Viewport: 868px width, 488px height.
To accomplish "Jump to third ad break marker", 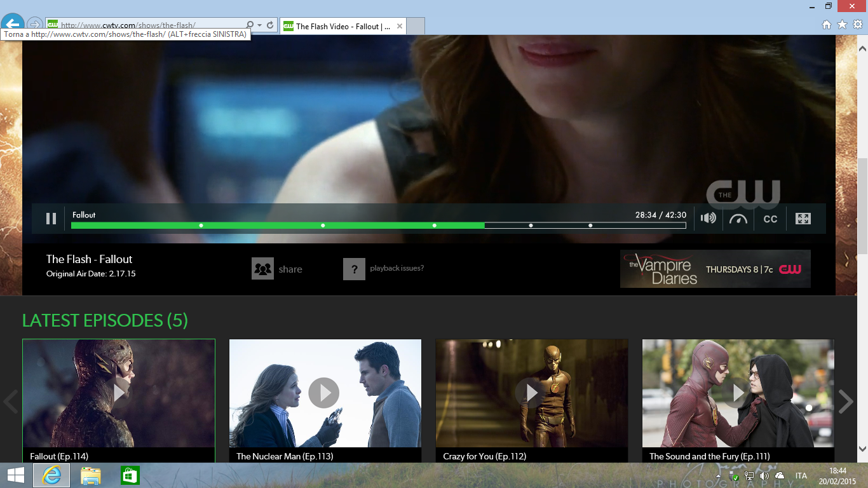I will click(435, 226).
